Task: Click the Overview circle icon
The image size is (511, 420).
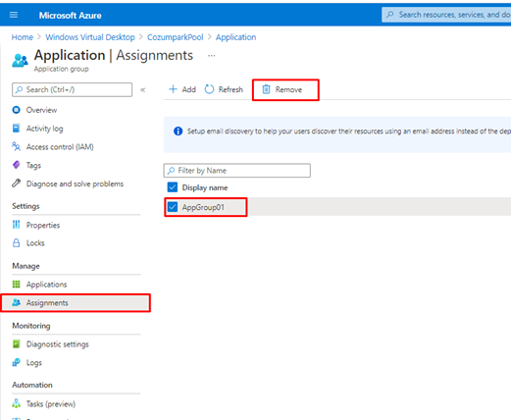Action: 16,110
